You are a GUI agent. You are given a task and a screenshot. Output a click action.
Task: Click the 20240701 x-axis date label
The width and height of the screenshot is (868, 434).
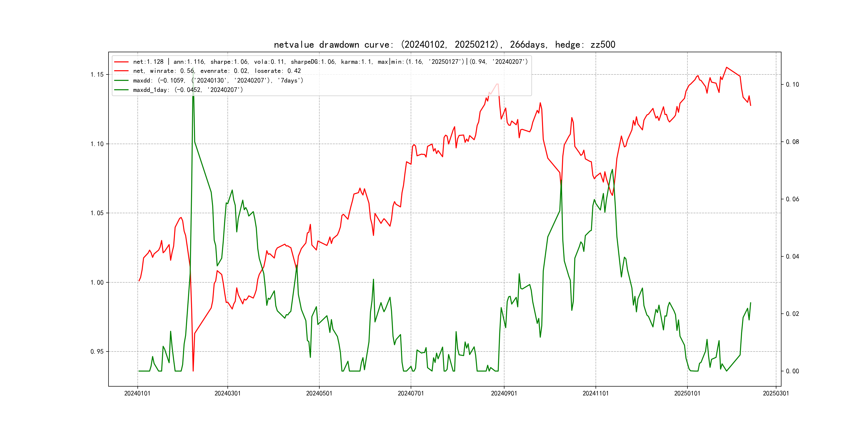[411, 394]
